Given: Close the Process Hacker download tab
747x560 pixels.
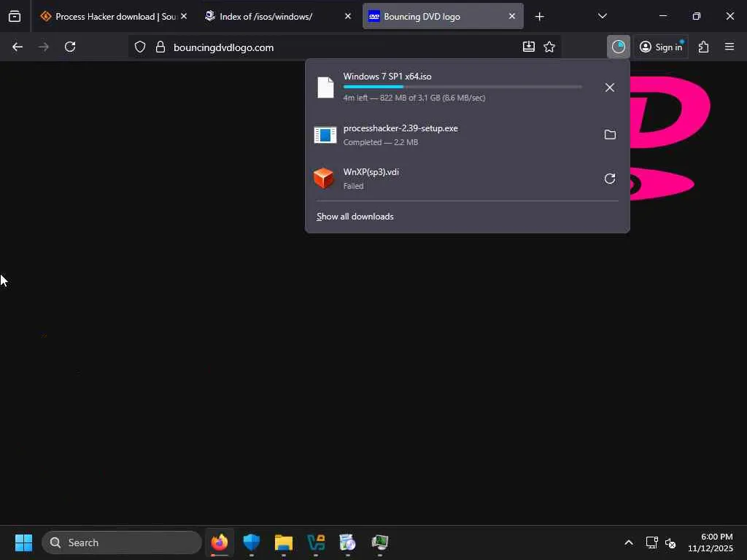Looking at the screenshot, I should click(x=184, y=16).
